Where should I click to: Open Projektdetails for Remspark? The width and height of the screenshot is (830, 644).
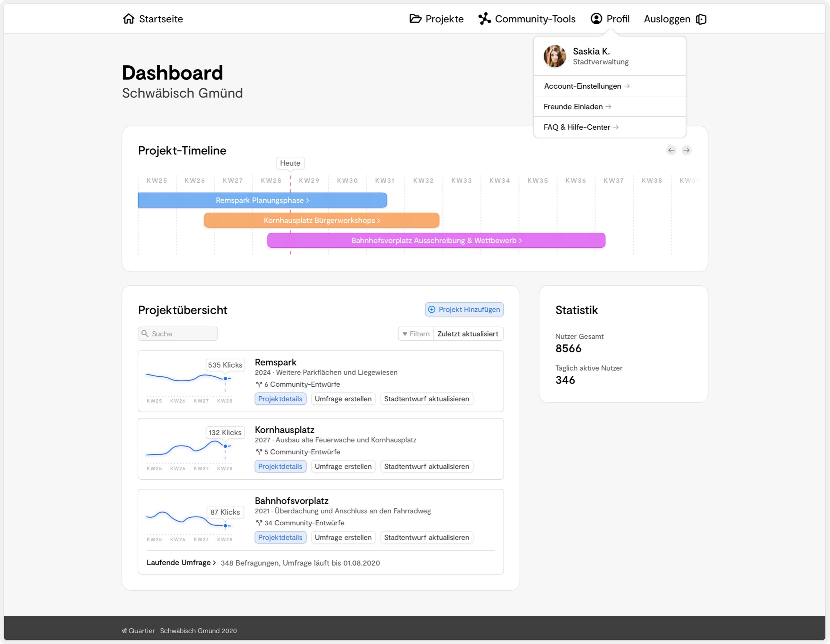[x=280, y=399]
